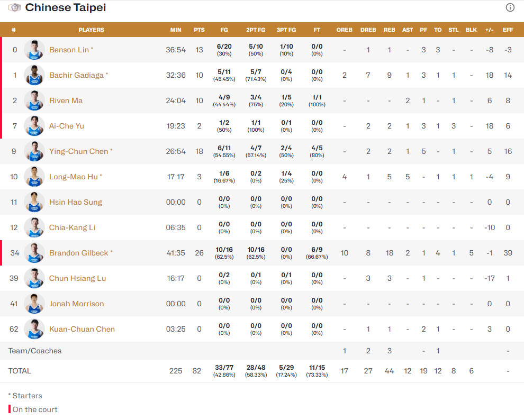Click the MIN column header
Screen dimensions: 524x420
(176, 30)
